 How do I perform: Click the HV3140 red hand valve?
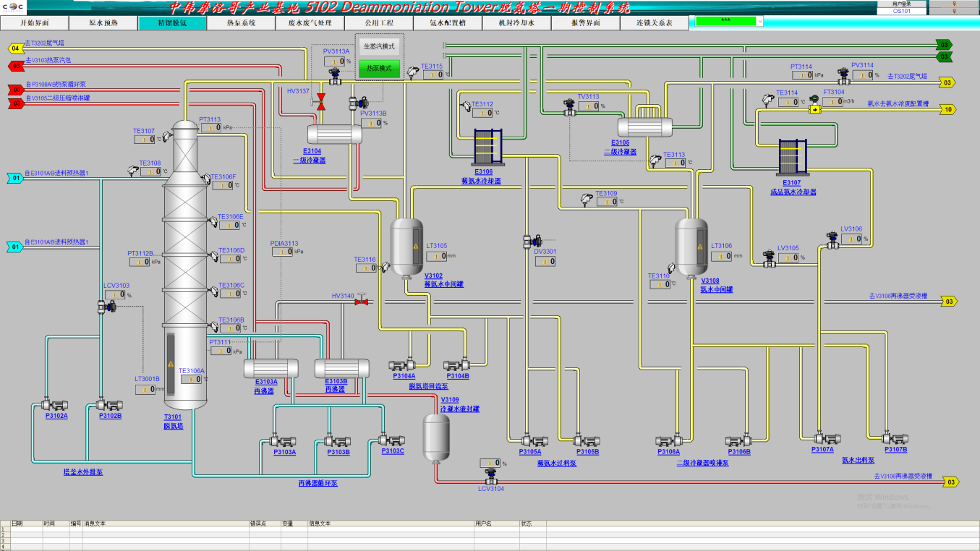(362, 301)
